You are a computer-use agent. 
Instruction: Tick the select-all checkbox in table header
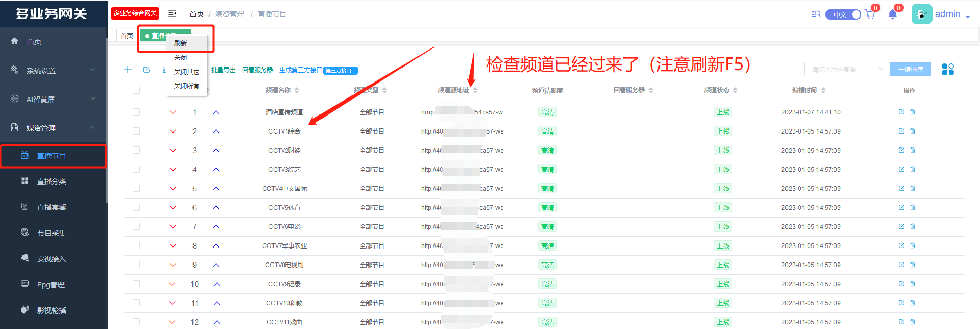click(136, 90)
